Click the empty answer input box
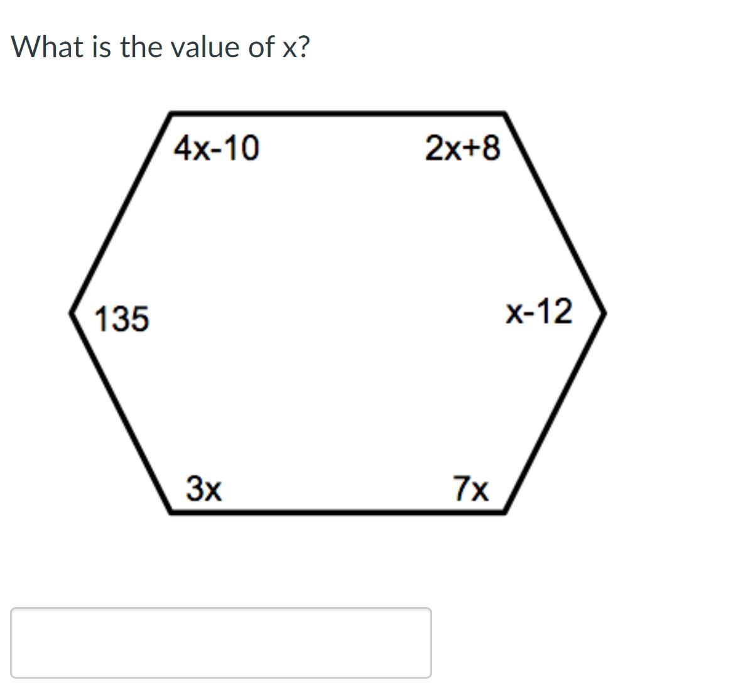 [x=220, y=642]
